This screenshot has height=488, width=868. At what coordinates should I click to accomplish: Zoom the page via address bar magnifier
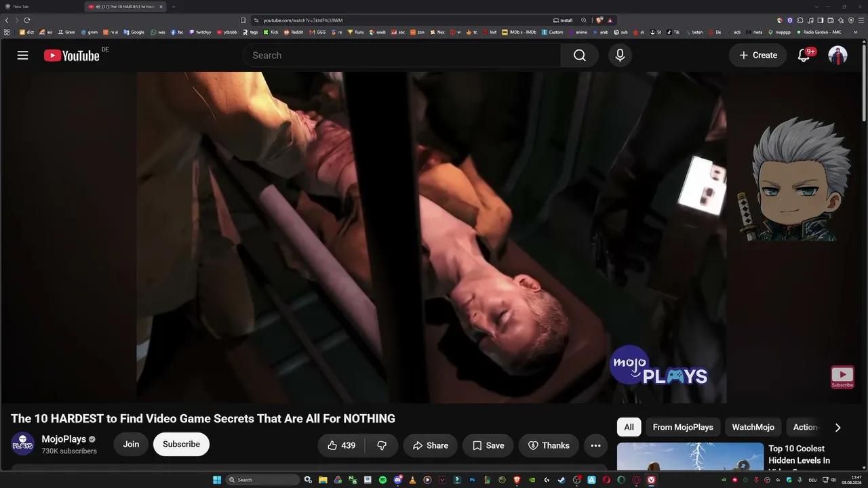click(584, 20)
